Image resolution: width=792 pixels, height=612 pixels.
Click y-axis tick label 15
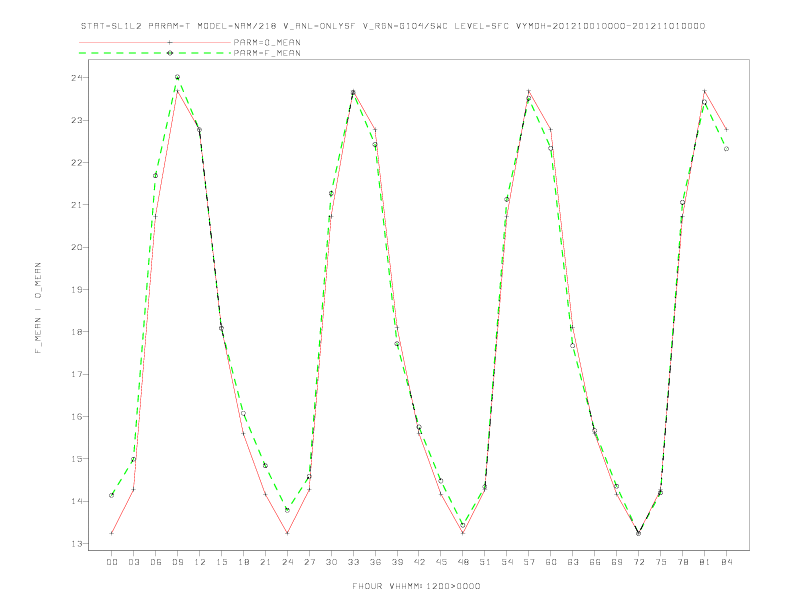(77, 459)
